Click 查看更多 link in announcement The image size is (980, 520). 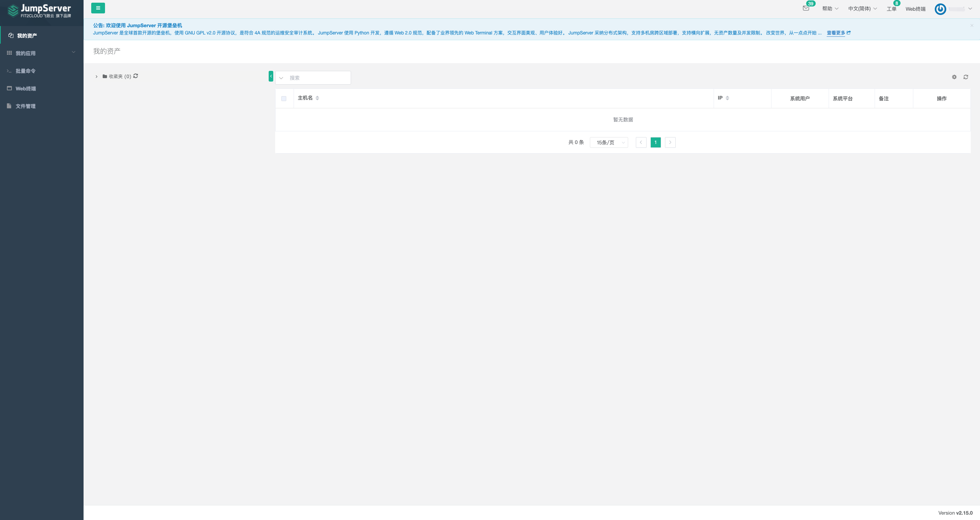pyautogui.click(x=836, y=33)
